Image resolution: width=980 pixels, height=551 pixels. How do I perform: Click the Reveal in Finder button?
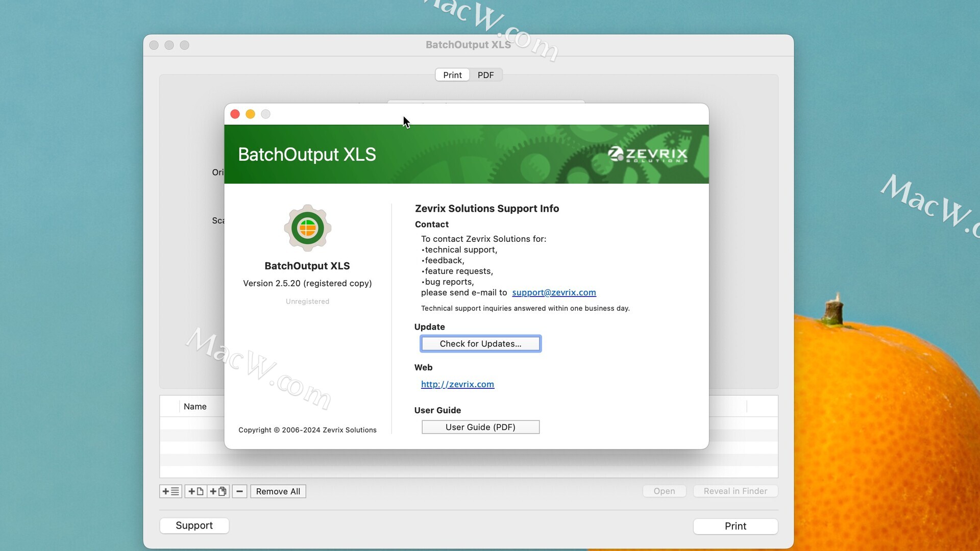click(x=736, y=491)
